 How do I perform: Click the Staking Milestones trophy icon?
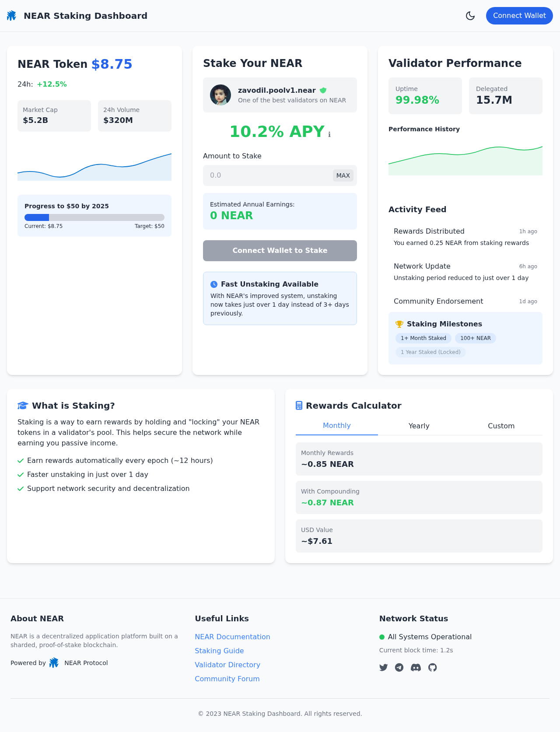(x=399, y=324)
